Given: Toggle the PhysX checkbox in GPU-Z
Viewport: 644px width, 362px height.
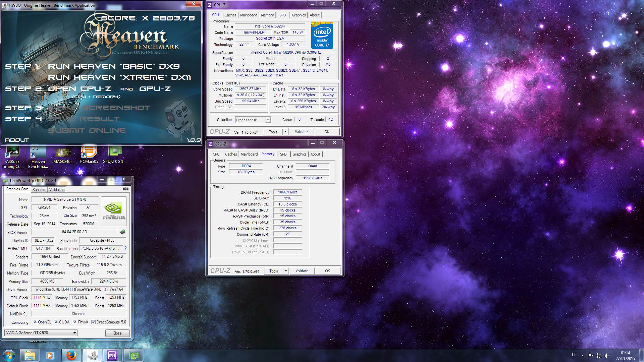Looking at the screenshot, I should tap(75, 322).
